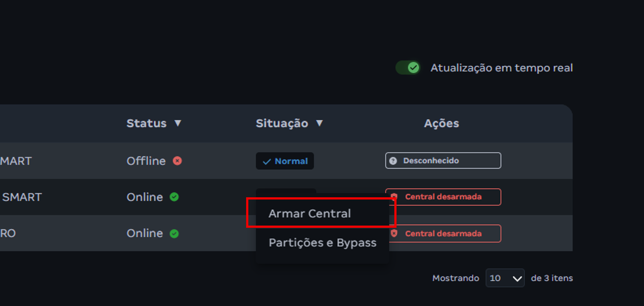This screenshot has width=644, height=306.
Task: Click the question mark icon beside Desconhecido
Action: [393, 161]
